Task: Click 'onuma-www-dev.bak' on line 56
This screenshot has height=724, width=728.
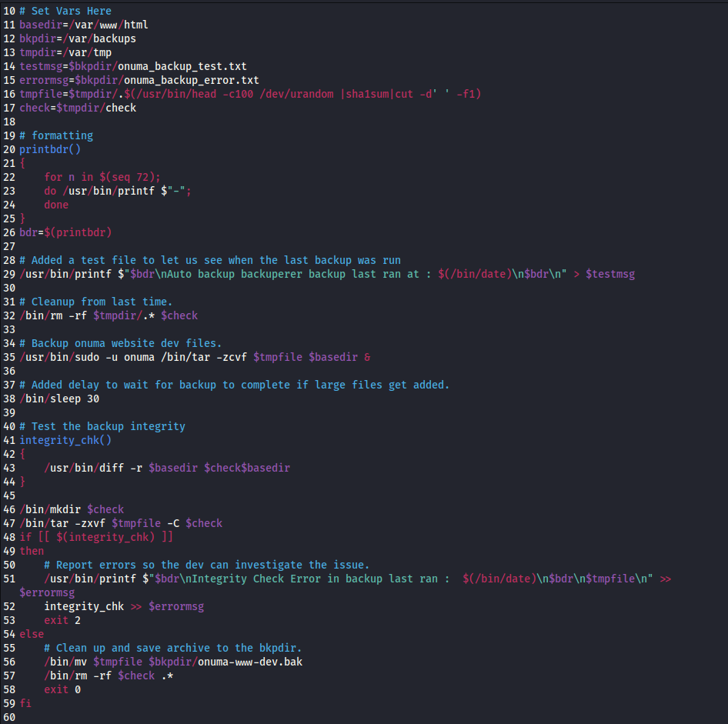Action: tap(250, 662)
